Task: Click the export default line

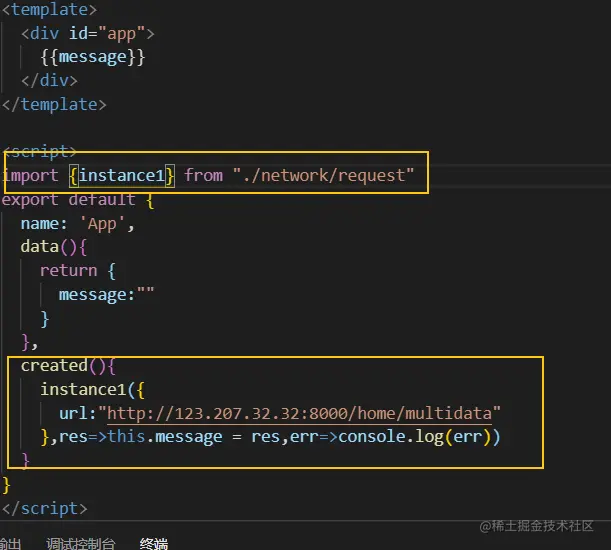Action: point(78,200)
